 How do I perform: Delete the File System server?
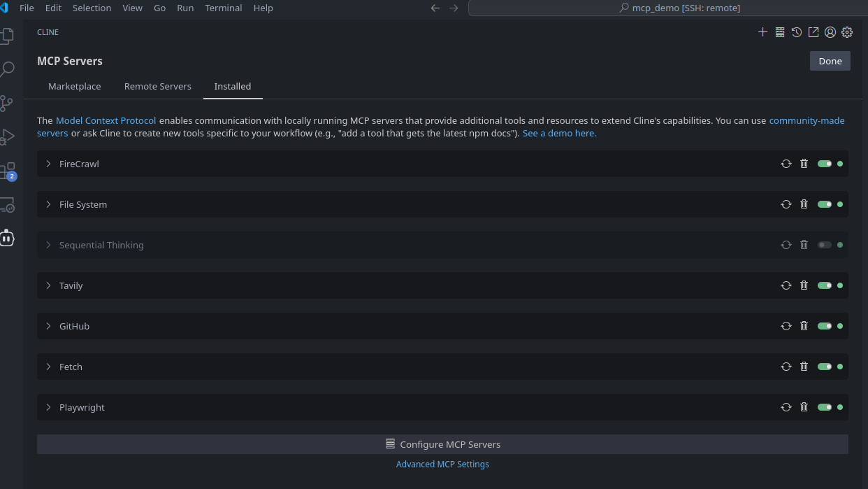pyautogui.click(x=804, y=204)
